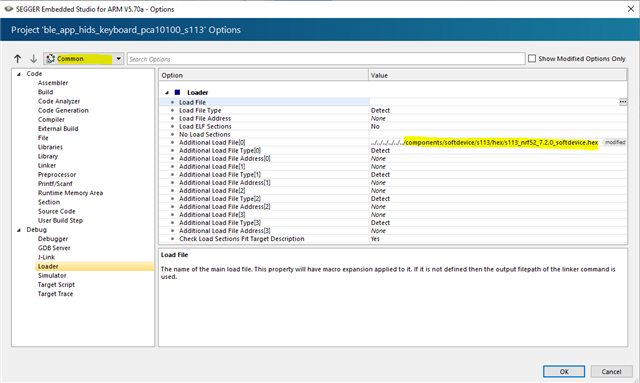Select File under Code

[x=43, y=138]
